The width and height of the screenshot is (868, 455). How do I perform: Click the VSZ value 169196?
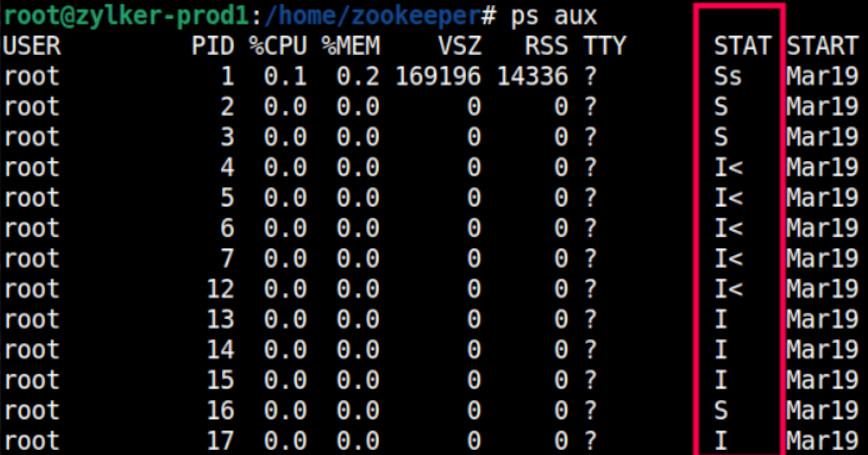tap(437, 76)
